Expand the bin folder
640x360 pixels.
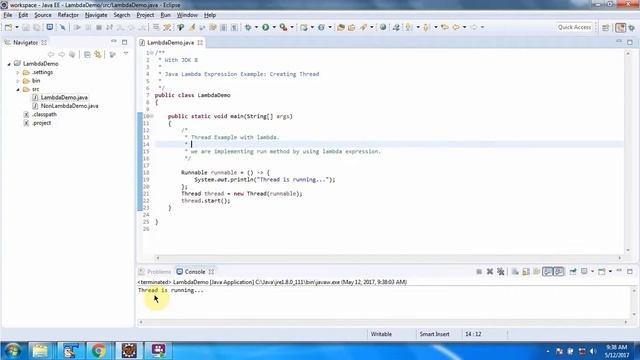(x=18, y=81)
